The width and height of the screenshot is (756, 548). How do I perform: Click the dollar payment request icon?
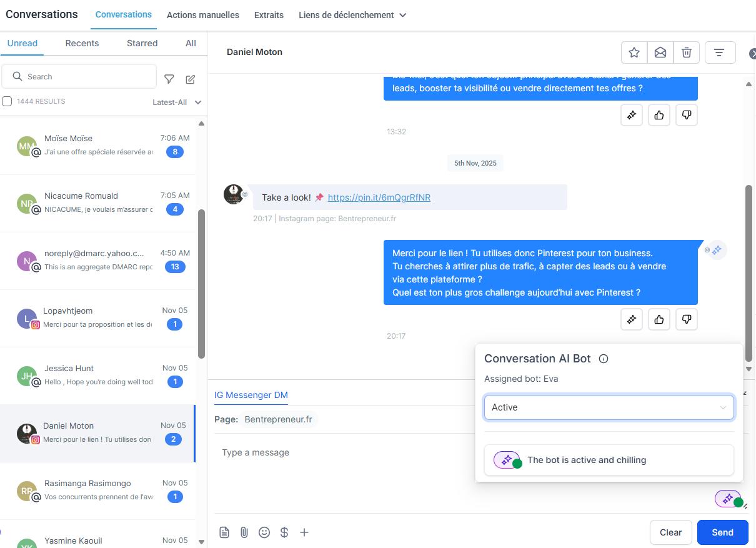pos(284,532)
